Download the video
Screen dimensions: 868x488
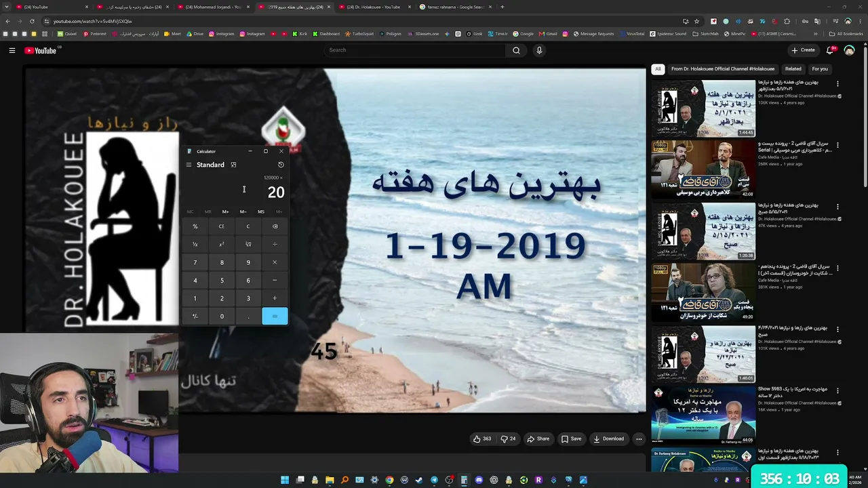[608, 439]
